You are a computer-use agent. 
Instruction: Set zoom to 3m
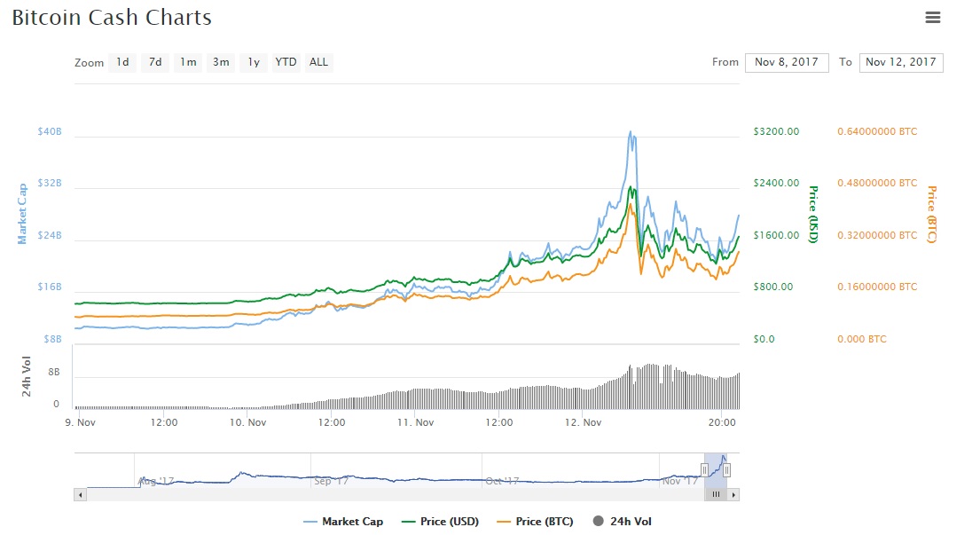click(221, 62)
